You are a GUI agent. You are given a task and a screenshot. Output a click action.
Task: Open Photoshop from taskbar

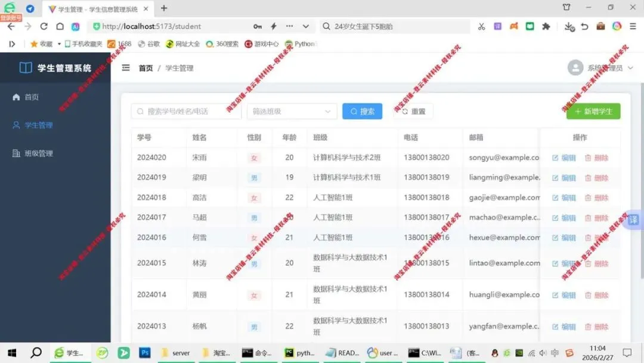point(144,353)
